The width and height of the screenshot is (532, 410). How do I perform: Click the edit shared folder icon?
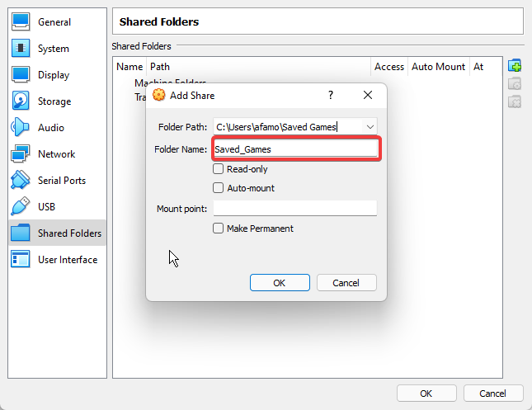coord(515,83)
